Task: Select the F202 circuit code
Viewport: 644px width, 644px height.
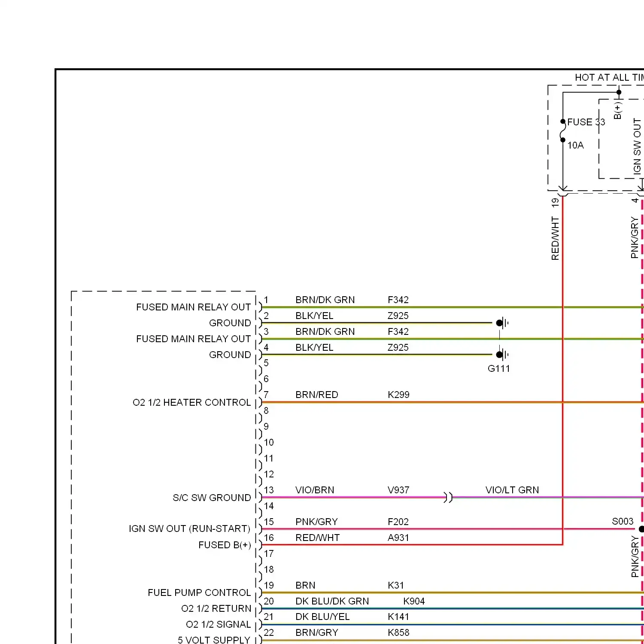Action: point(398,522)
